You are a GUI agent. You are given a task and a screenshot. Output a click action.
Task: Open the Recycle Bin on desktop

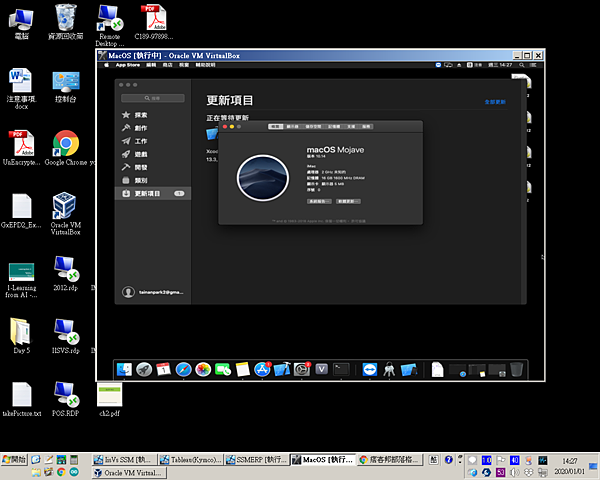(x=66, y=18)
